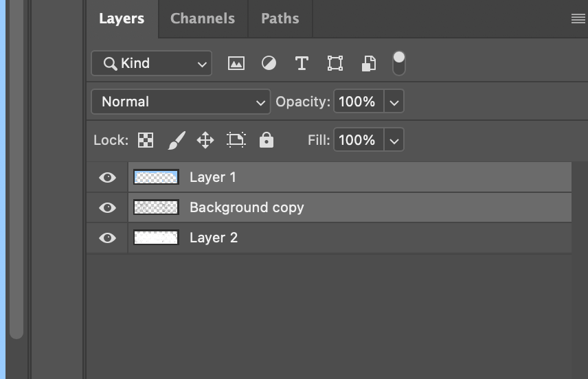Viewport: 588px width, 379px height.
Task: Lock position move-arrows icon
Action: pos(205,140)
